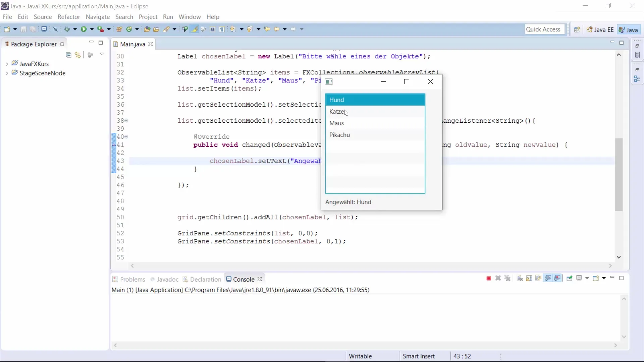Click the New Java Package icon

tap(119, 29)
